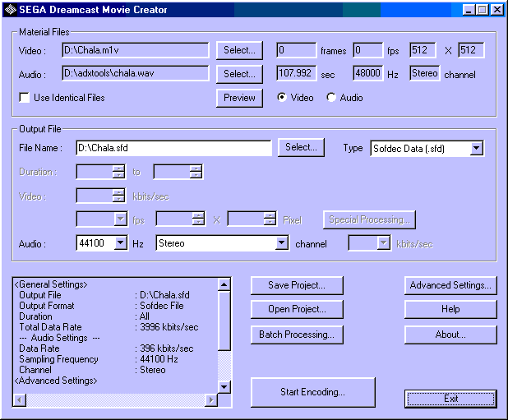Click the Preview button
The image size is (508, 420).
click(239, 98)
